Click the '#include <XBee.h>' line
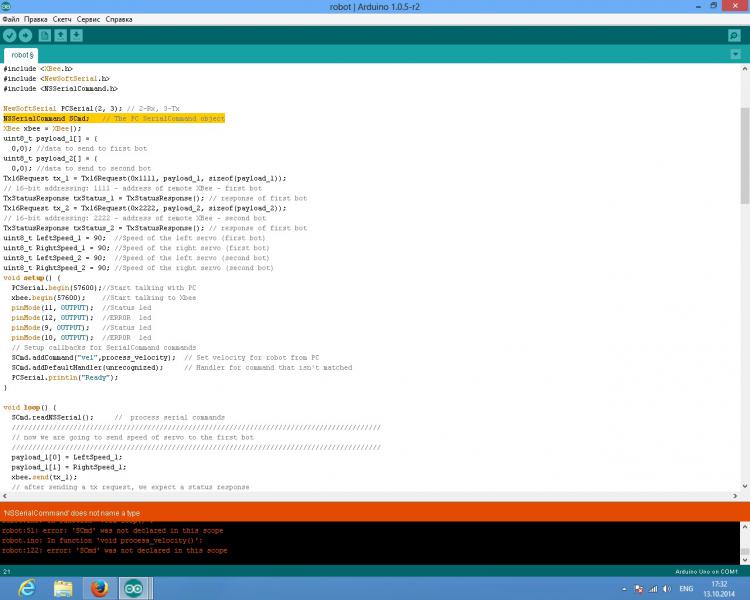Image resolution: width=750 pixels, height=600 pixels. coord(38,68)
